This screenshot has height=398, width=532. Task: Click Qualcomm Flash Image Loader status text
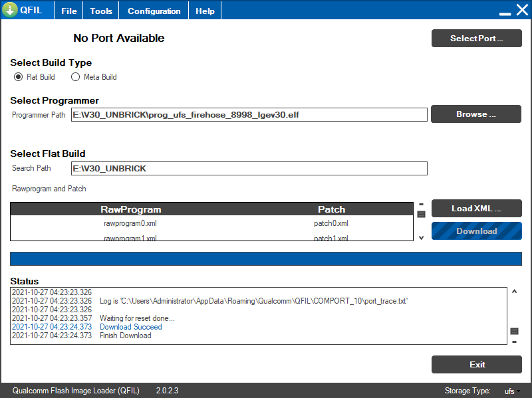(76, 391)
